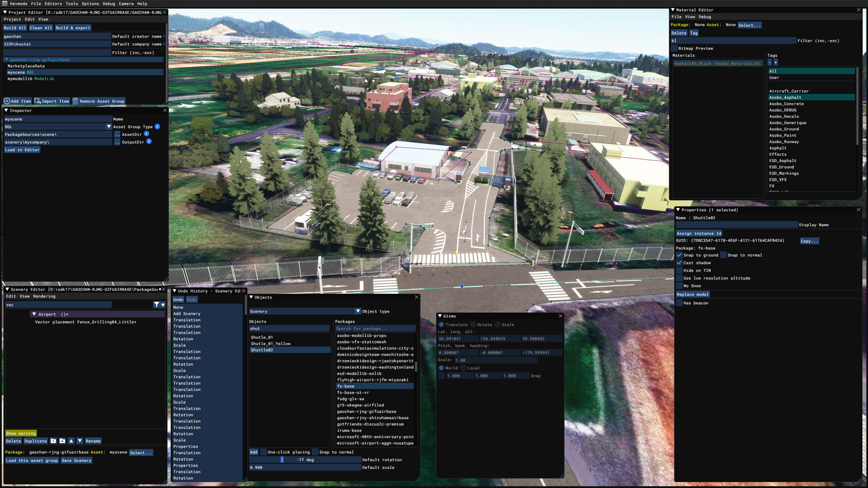Click the Save Scenery button
868x488 pixels.
[76, 460]
